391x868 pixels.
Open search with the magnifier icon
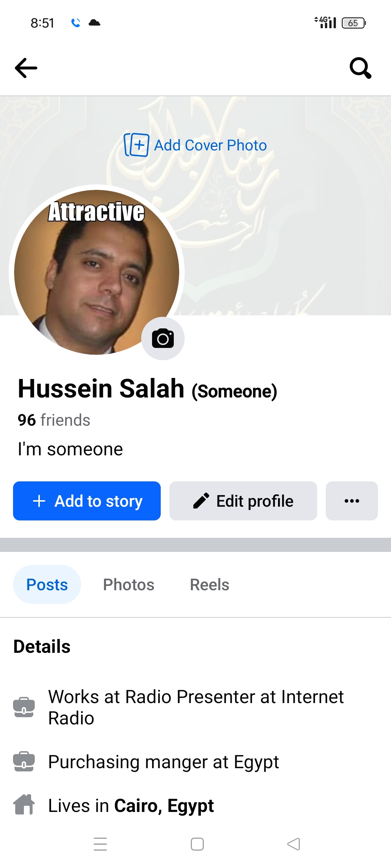click(361, 68)
